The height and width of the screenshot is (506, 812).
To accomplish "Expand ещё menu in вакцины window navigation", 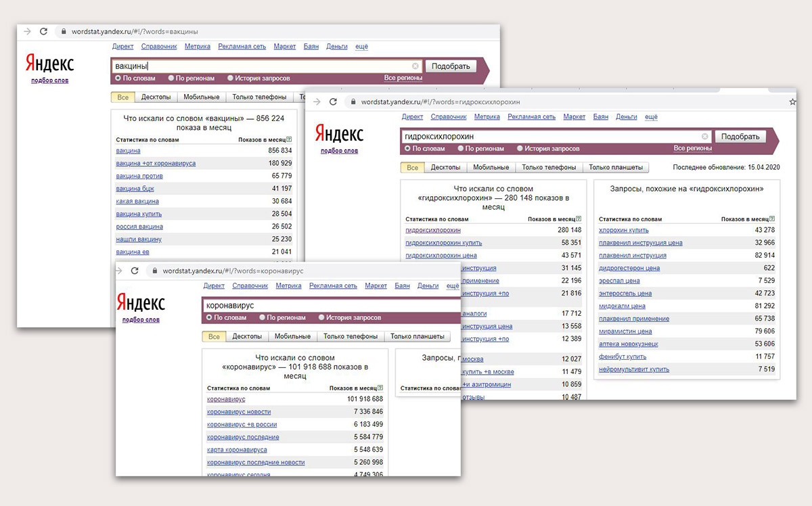I will click(x=361, y=47).
